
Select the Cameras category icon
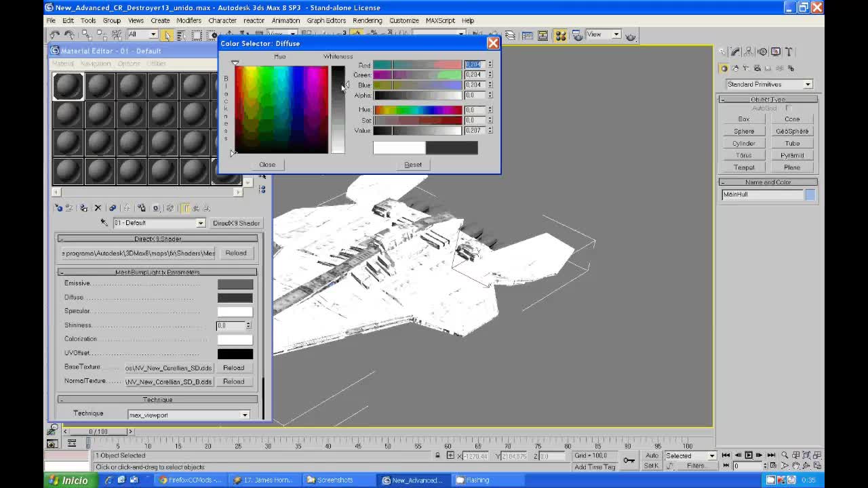tap(757, 68)
